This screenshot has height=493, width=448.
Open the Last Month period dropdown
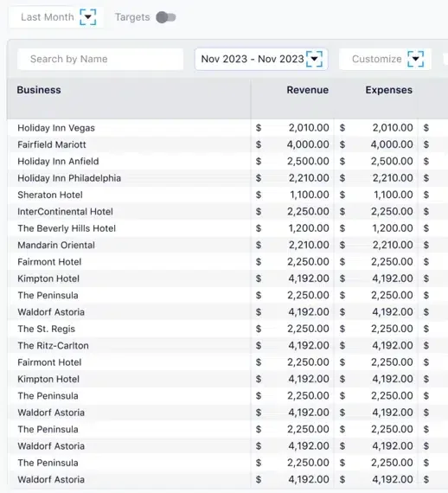coord(56,17)
